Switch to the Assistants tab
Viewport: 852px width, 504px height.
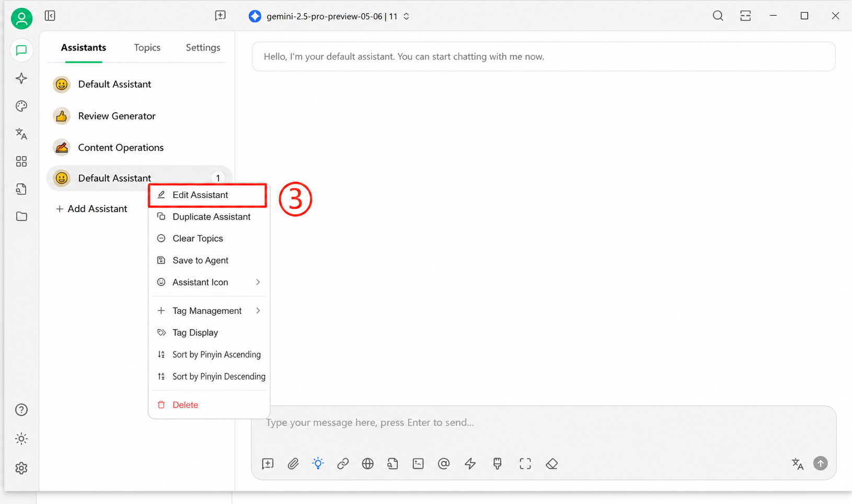click(x=84, y=48)
